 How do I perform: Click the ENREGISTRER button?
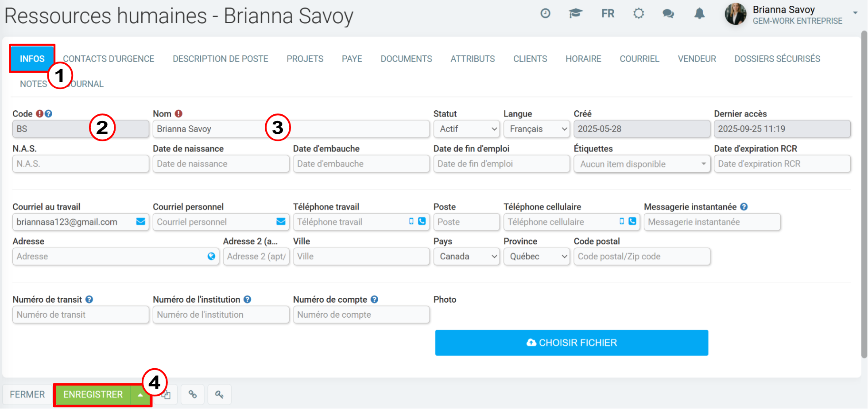93,395
